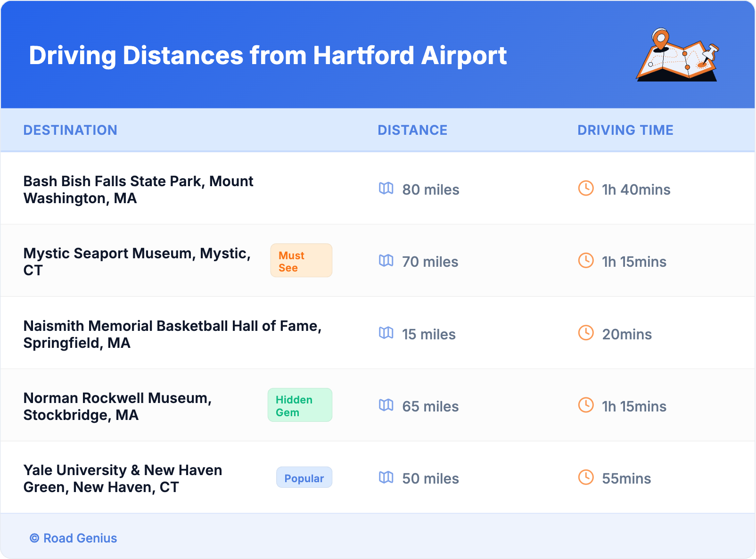Click clock icon beside 1h 40mins
The image size is (756, 559).
[586, 189]
